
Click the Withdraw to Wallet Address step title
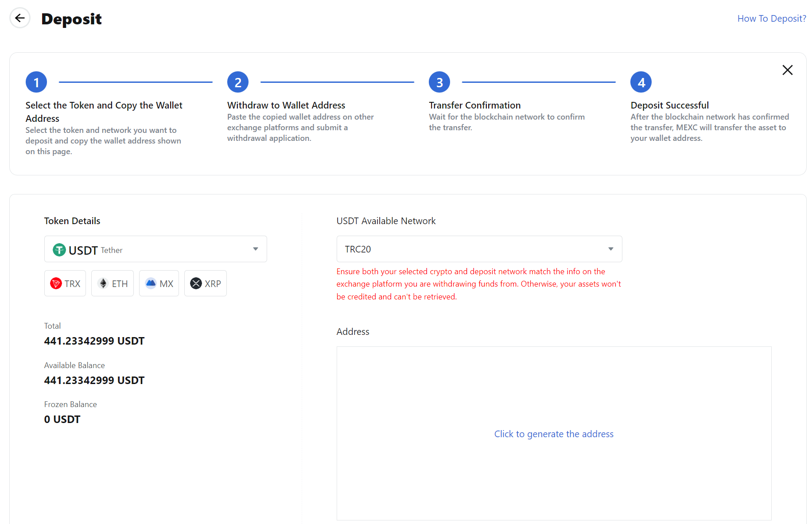pyautogui.click(x=286, y=105)
